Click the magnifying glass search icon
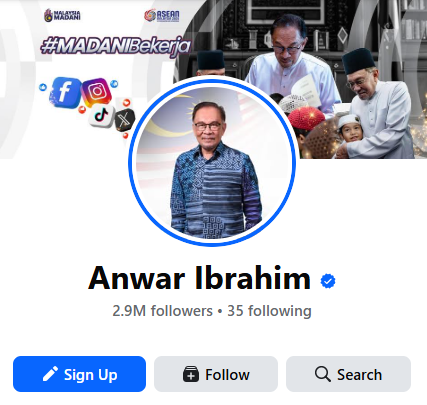The width and height of the screenshot is (427, 405). (323, 374)
